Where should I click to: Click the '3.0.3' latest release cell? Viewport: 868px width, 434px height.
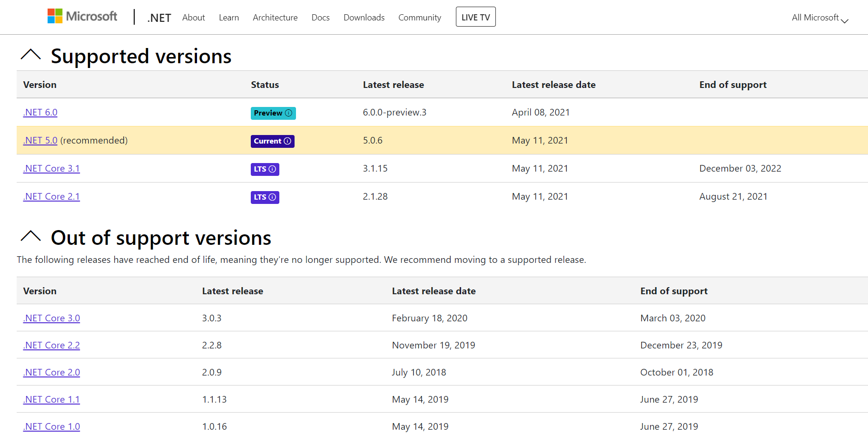point(212,318)
